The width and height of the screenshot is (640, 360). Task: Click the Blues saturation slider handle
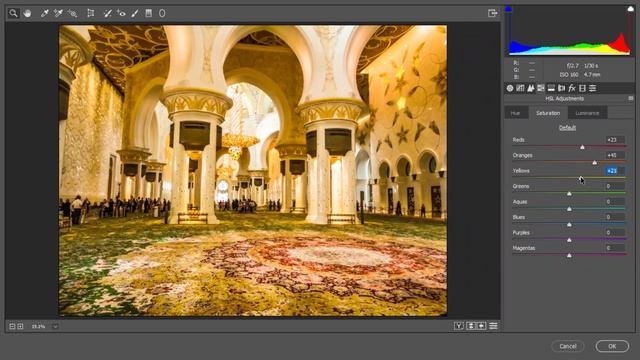[569, 224]
